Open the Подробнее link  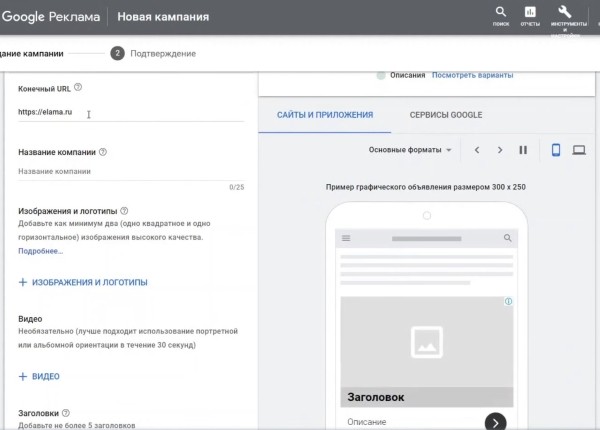pos(40,251)
